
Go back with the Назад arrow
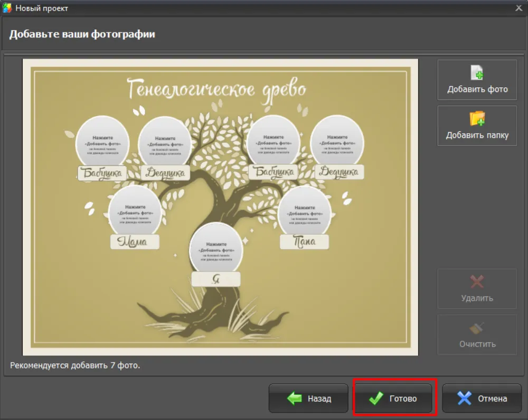[308, 398]
